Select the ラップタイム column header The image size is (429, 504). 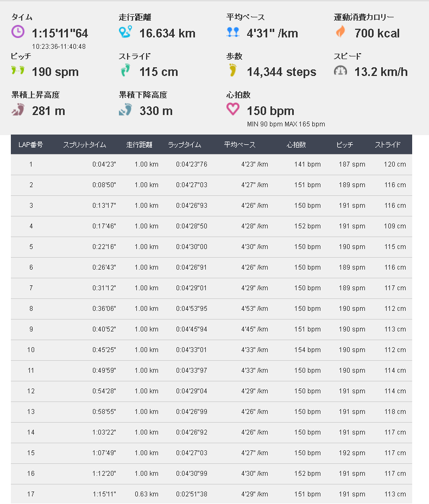point(185,145)
